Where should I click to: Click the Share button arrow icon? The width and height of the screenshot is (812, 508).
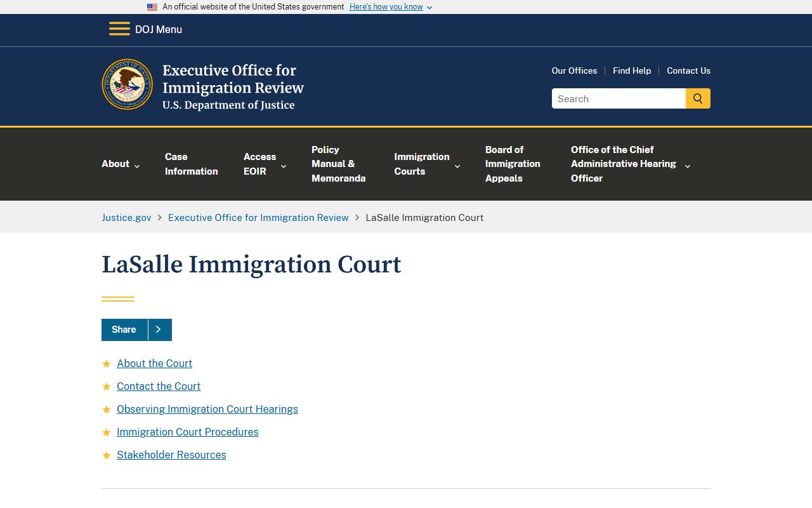159,330
